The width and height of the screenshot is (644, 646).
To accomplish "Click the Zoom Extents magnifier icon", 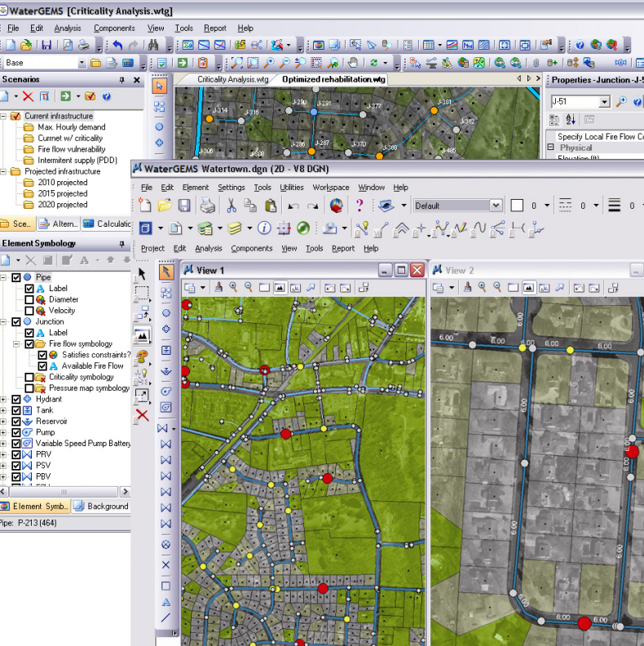I will [x=236, y=63].
